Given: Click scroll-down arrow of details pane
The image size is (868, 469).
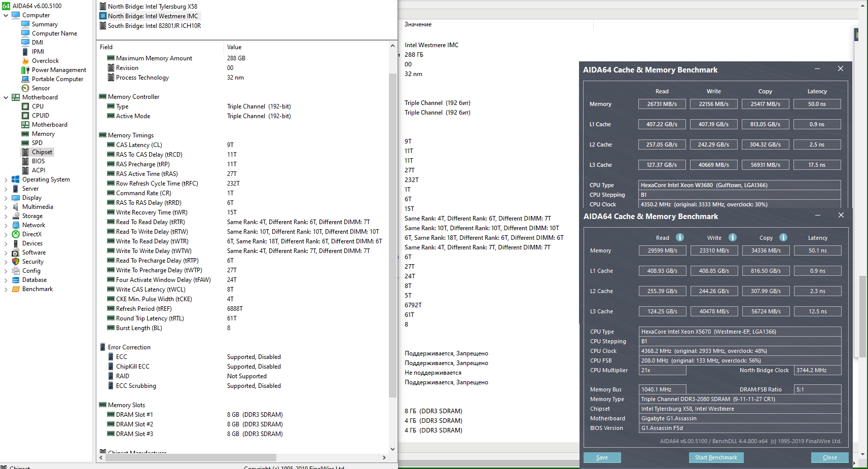Looking at the screenshot, I should click(x=392, y=449).
